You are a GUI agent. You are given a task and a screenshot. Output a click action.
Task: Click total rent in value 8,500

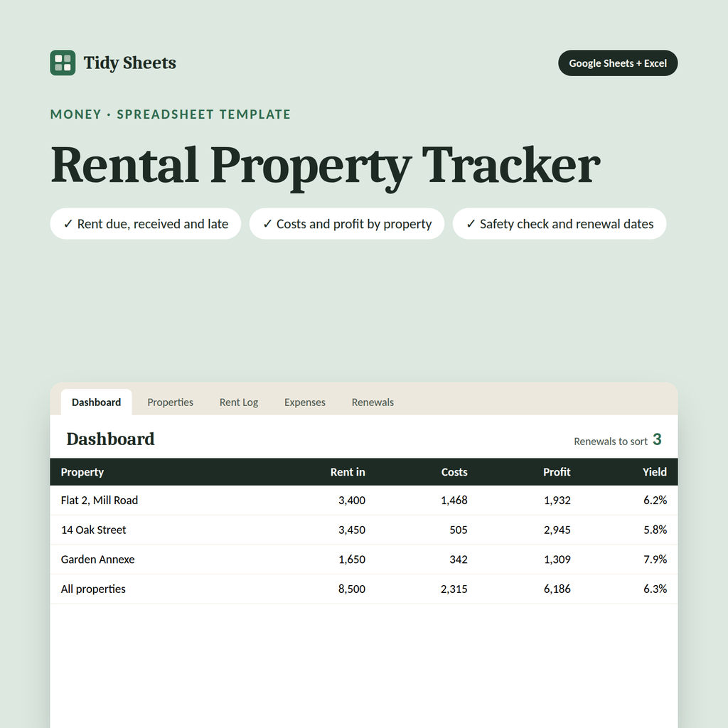pos(351,589)
